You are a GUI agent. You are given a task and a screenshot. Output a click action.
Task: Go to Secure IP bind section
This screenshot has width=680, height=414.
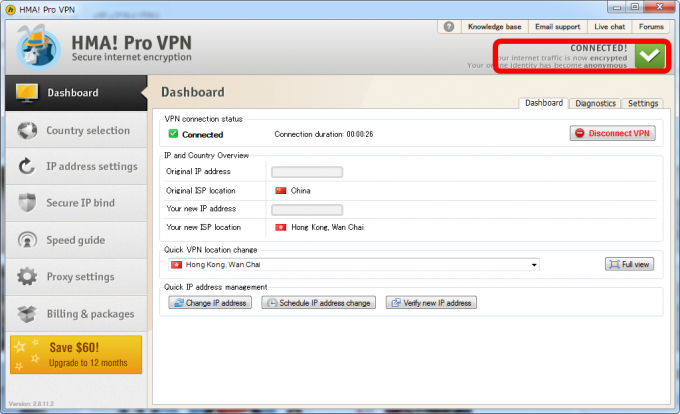coord(76,203)
